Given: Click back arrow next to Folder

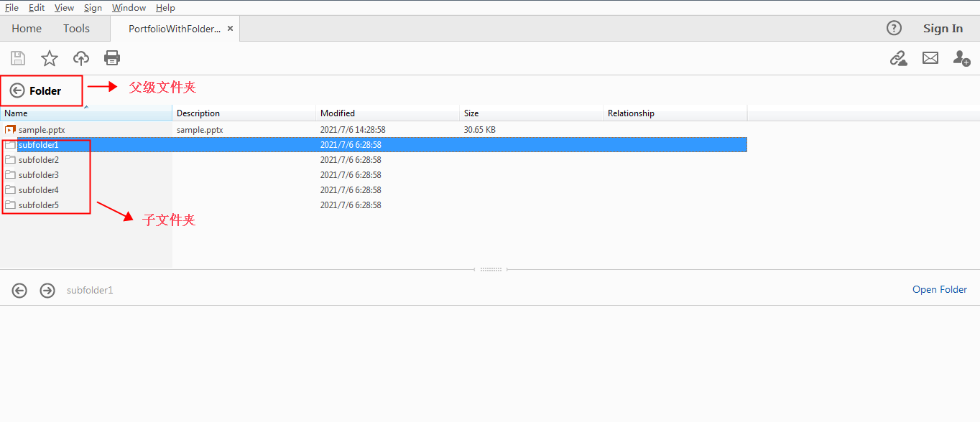Looking at the screenshot, I should pyautogui.click(x=17, y=90).
